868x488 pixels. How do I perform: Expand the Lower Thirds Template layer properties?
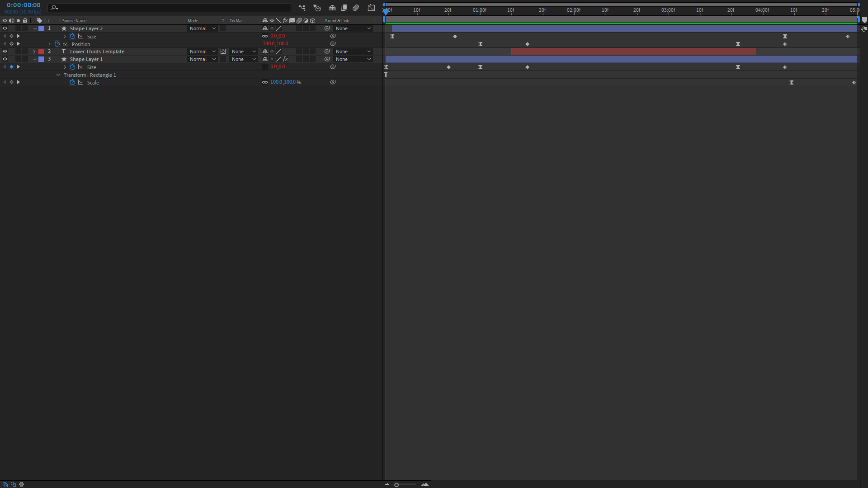tap(34, 52)
